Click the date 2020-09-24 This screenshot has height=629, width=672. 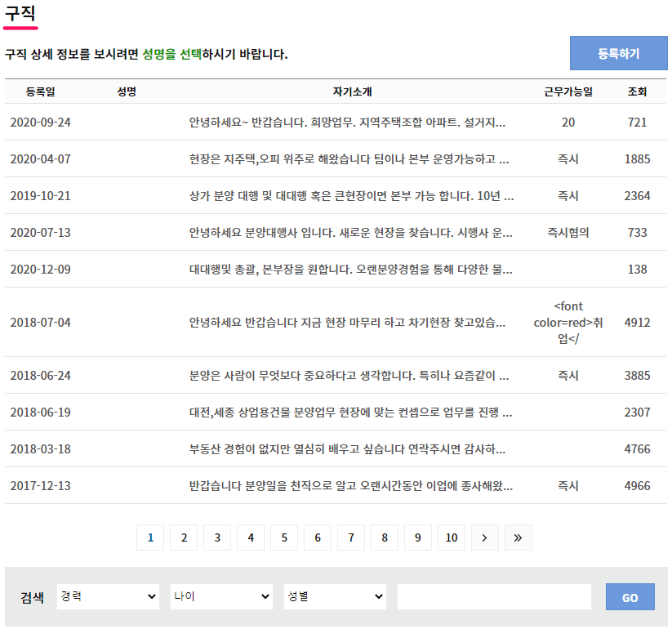tap(40, 123)
